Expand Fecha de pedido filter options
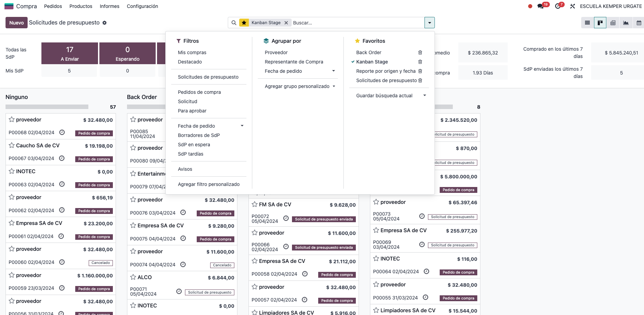 click(242, 126)
